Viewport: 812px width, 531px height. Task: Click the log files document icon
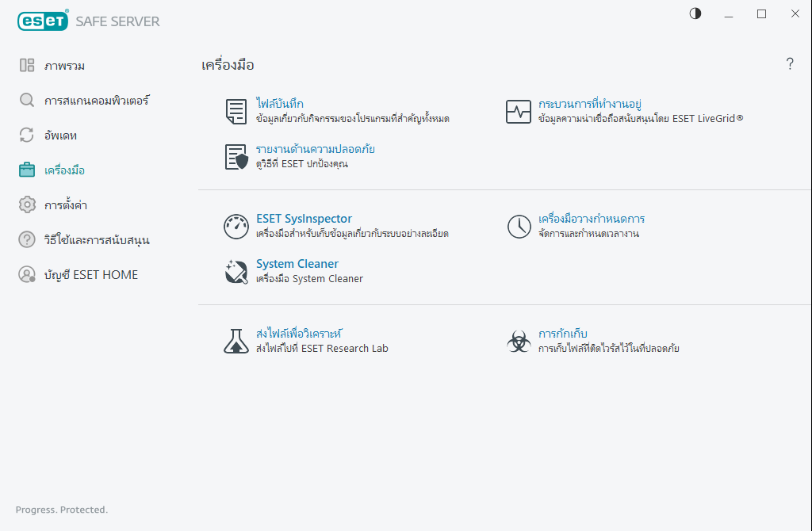236,112
